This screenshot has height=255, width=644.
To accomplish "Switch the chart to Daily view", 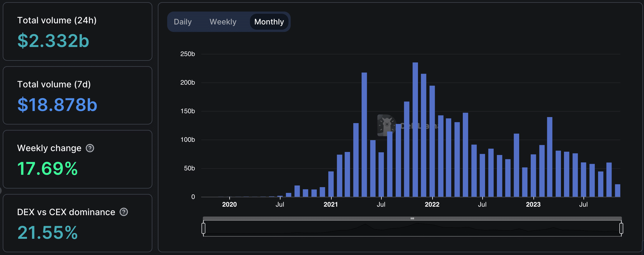I will (183, 22).
